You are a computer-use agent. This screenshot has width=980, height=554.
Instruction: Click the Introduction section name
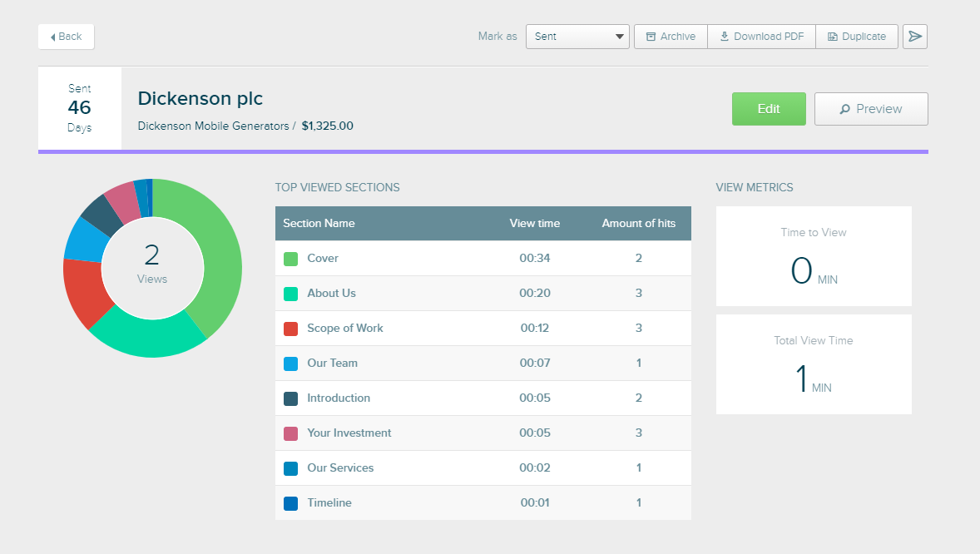tap(339, 398)
